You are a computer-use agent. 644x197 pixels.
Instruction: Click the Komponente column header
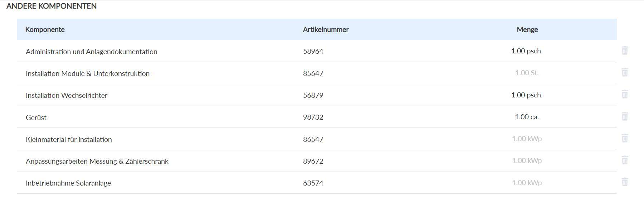(45, 30)
